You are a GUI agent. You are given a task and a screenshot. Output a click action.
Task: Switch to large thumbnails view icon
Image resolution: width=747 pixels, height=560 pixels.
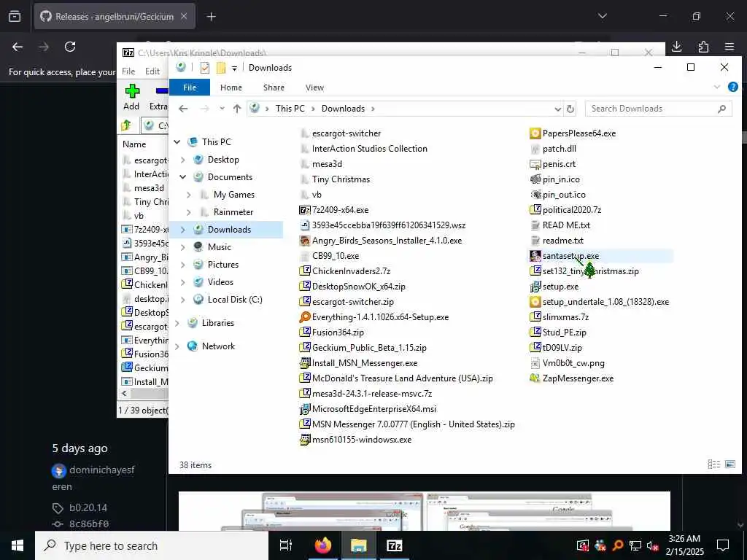pos(730,464)
